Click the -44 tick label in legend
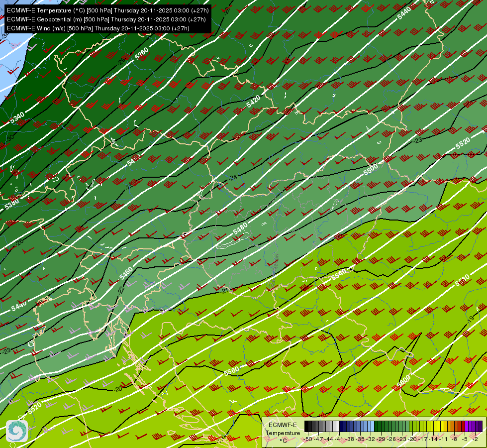487x448 pixels. coord(329,440)
